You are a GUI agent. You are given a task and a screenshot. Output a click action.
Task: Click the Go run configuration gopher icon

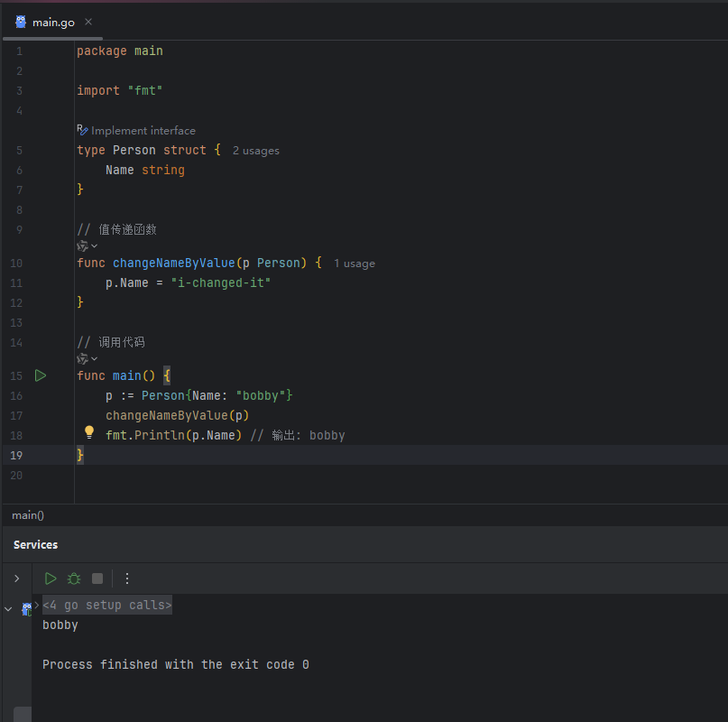tap(26, 608)
